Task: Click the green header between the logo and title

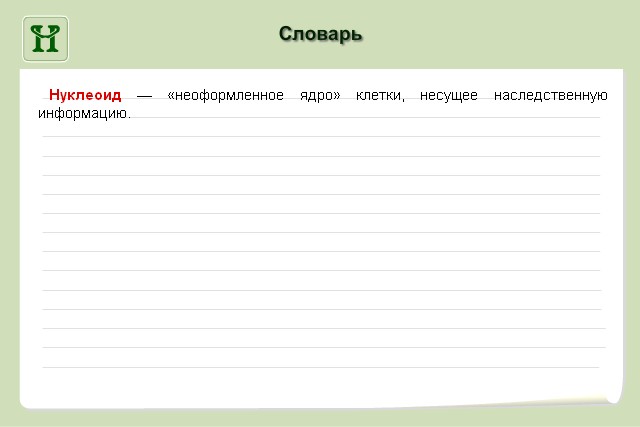Action: (x=170, y=35)
